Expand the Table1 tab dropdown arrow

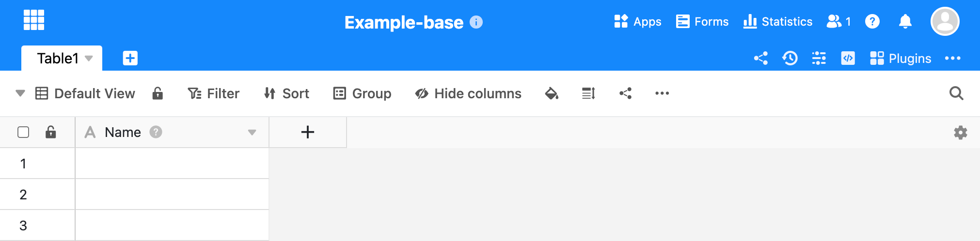(x=89, y=59)
